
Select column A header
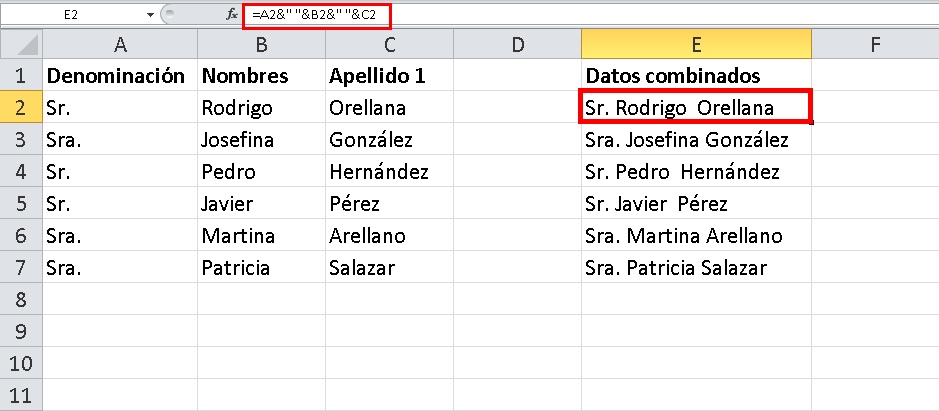120,44
